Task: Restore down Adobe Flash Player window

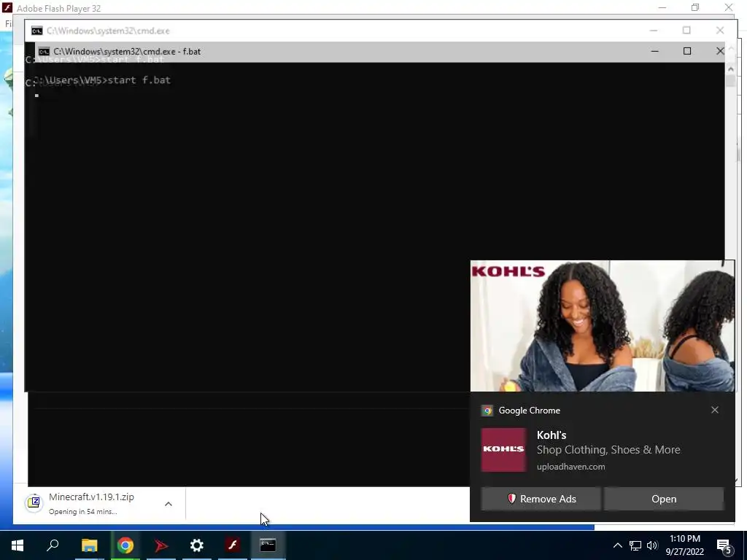Action: [695, 7]
